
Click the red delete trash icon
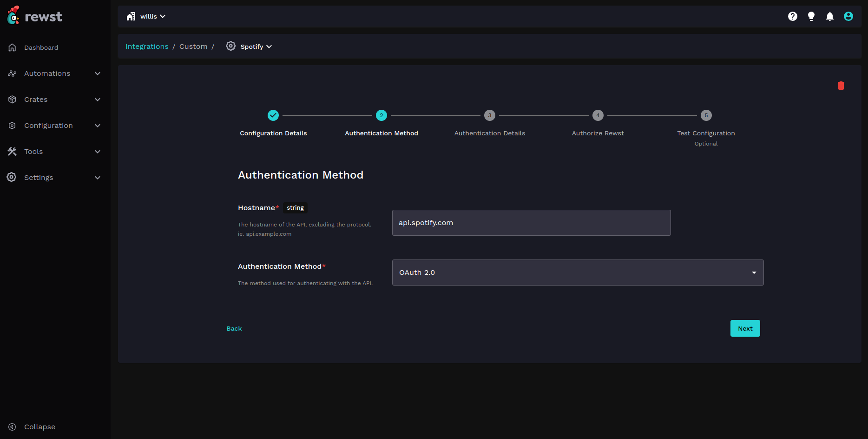pos(841,86)
